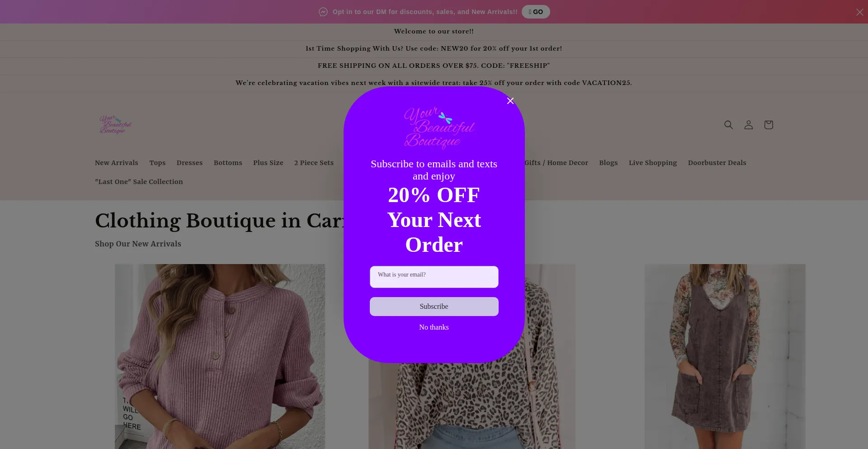868x449 pixels.
Task: Dismiss the top DM opt-in banner
Action: click(859, 12)
